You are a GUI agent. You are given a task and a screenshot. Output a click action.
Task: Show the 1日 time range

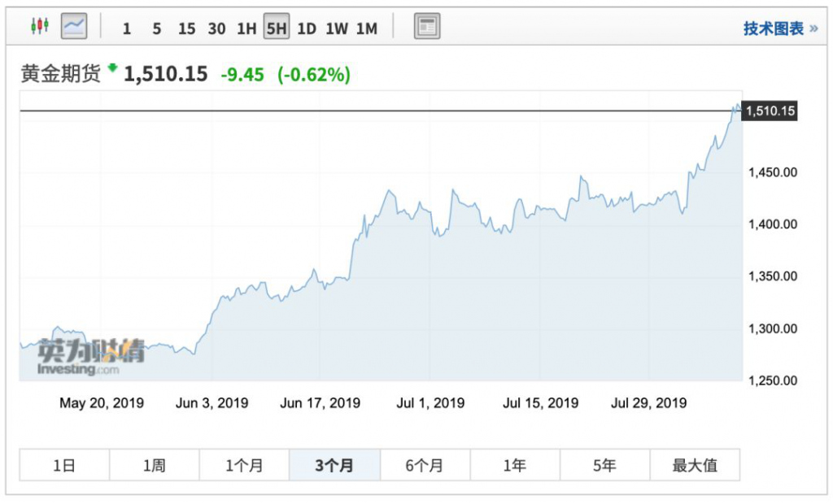64,466
